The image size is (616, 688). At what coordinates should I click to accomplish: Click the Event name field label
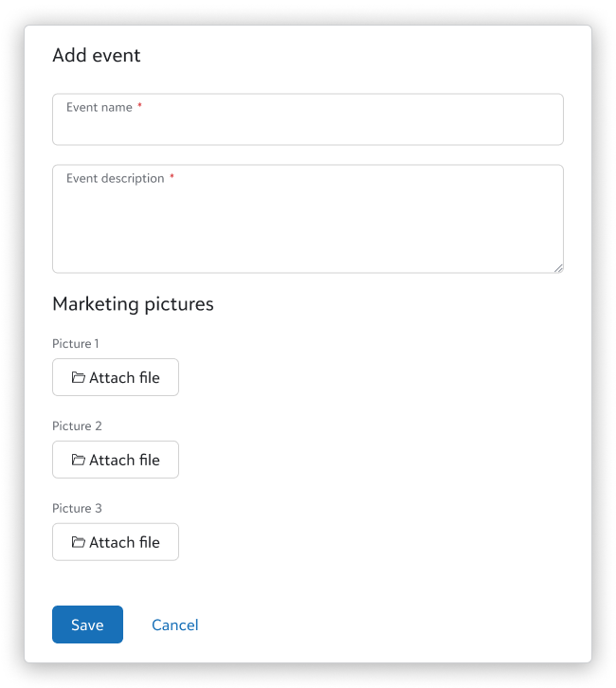tap(100, 108)
